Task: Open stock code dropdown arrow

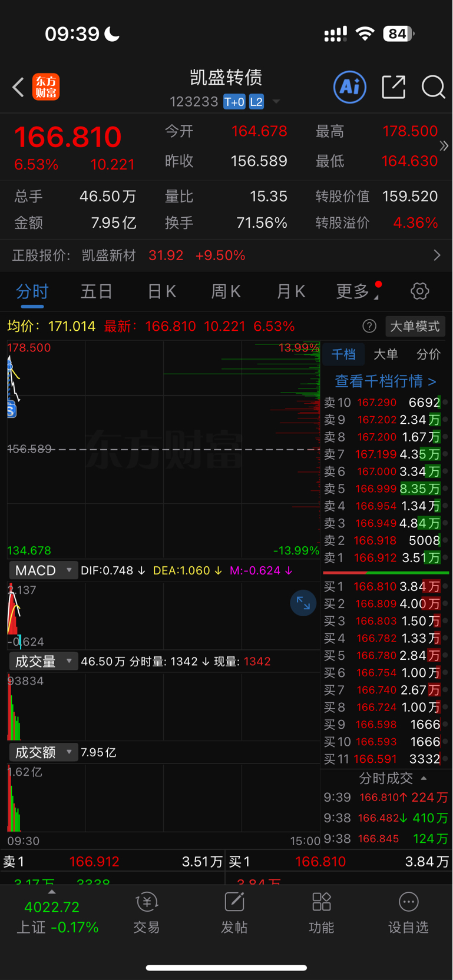Action: click(276, 102)
